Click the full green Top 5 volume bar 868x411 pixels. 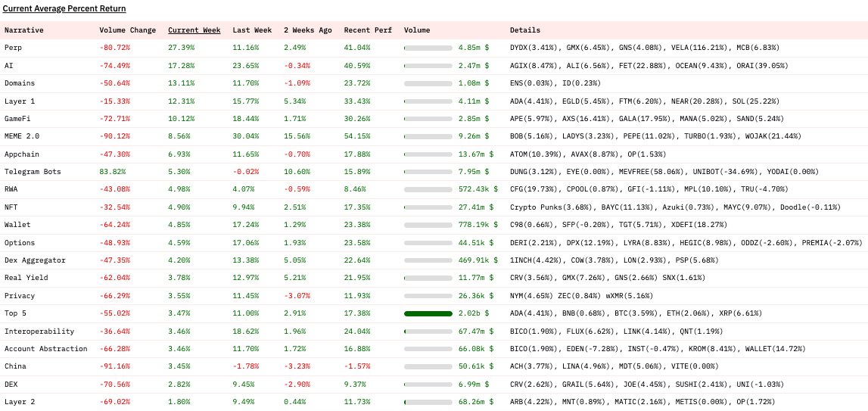[x=428, y=313]
